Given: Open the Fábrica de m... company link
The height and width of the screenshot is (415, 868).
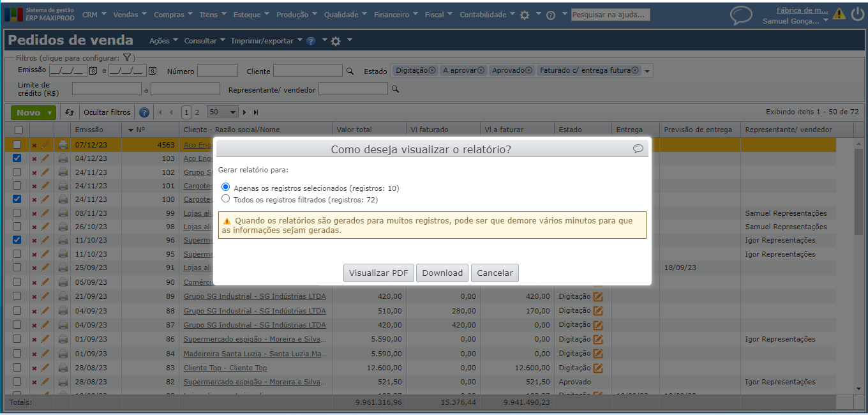Looking at the screenshot, I should click(802, 10).
